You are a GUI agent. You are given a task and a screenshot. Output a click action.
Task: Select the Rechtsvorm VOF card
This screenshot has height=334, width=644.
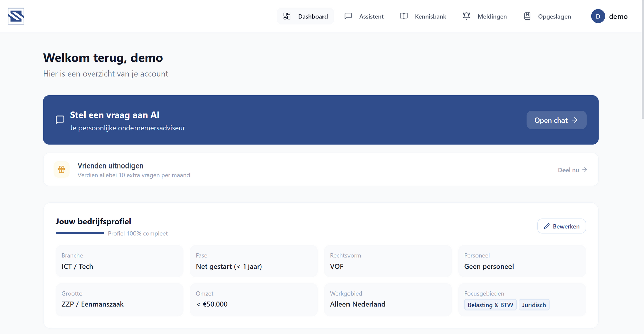point(388,261)
